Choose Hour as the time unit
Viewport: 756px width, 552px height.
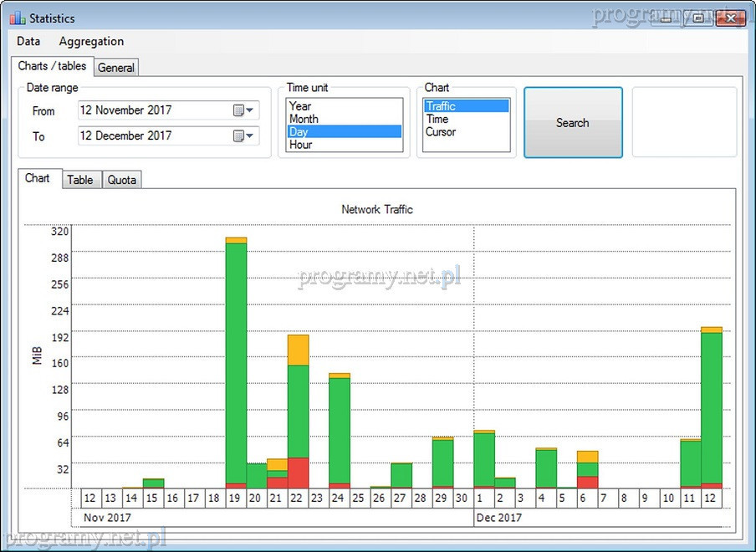[301, 145]
